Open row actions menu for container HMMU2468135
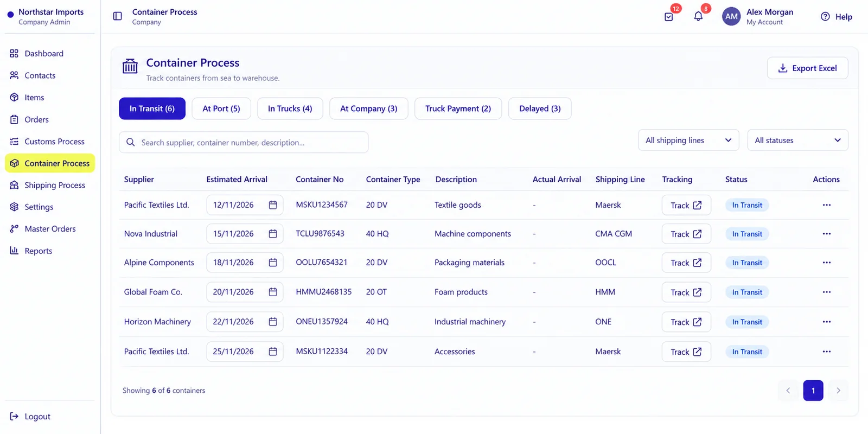 pos(826,292)
